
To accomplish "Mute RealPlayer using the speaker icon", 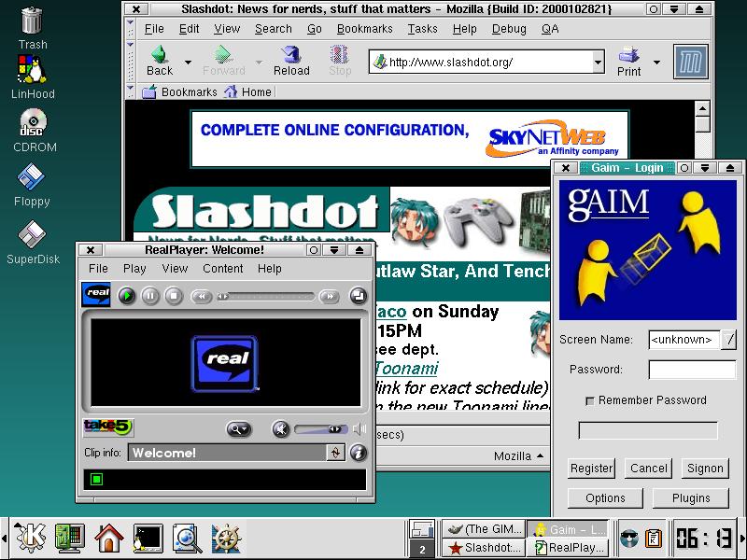I will point(280,429).
